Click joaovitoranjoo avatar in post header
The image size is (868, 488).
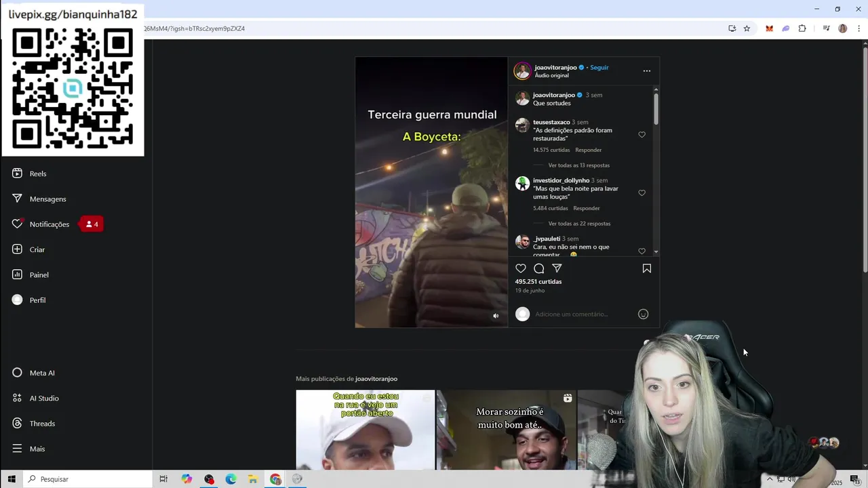click(x=522, y=71)
